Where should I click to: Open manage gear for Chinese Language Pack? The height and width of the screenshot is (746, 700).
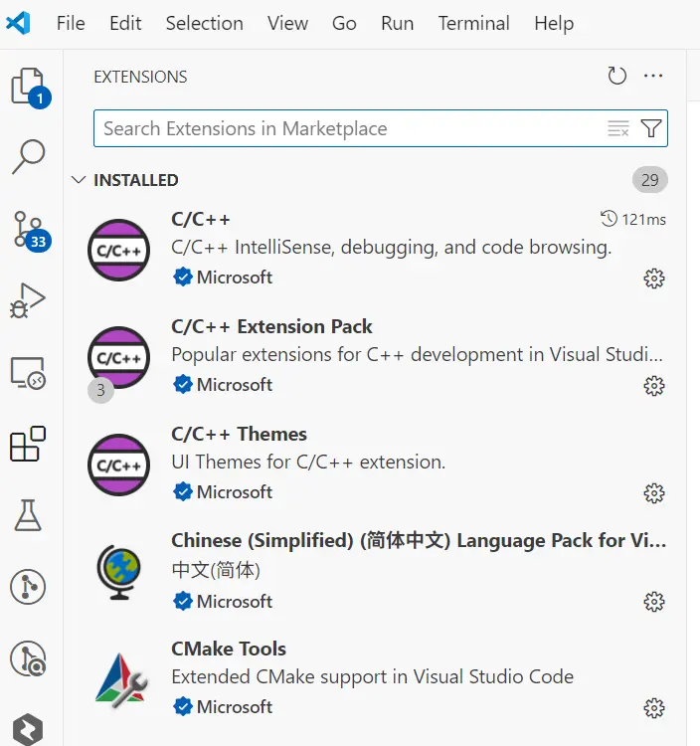[654, 602]
